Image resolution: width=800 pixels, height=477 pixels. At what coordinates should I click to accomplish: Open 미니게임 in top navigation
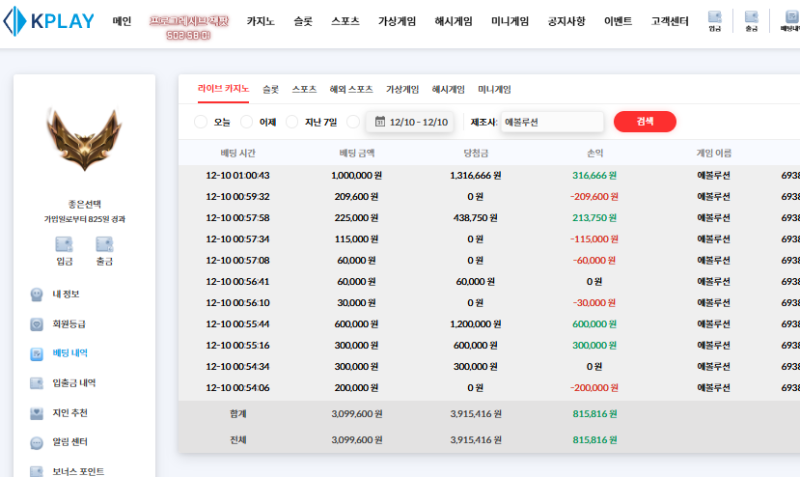tap(510, 21)
